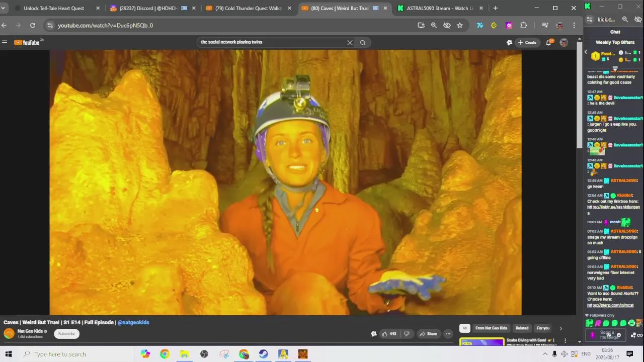Select the 'All' filter chip
The width and height of the screenshot is (644, 362).
tap(465, 328)
